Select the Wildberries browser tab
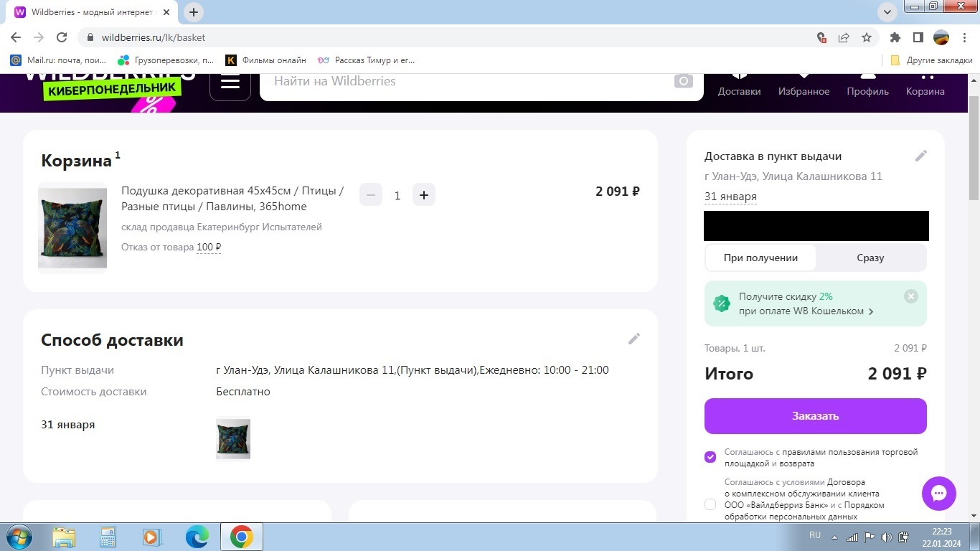Image resolution: width=980 pixels, height=551 pixels. [x=92, y=12]
